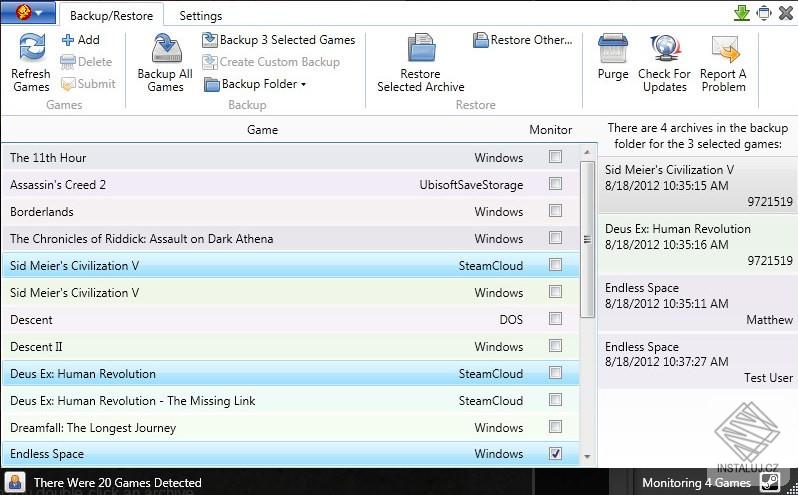Click the Refresh Games label
The height and width of the screenshot is (495, 798).
[31, 80]
